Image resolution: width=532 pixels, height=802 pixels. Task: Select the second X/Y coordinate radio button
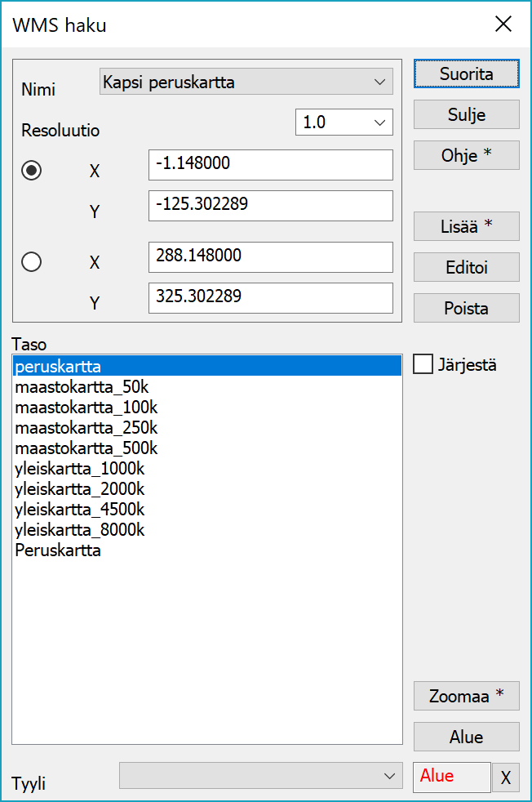[32, 261]
